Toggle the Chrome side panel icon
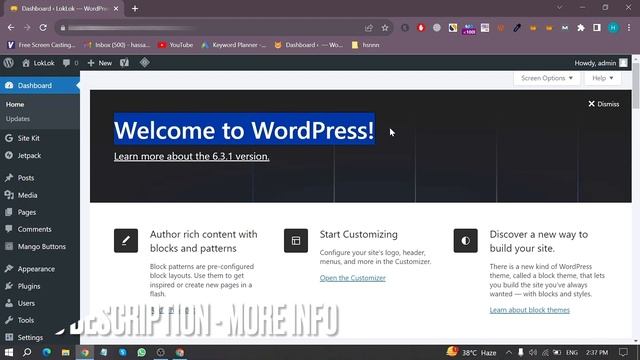 tap(597, 28)
